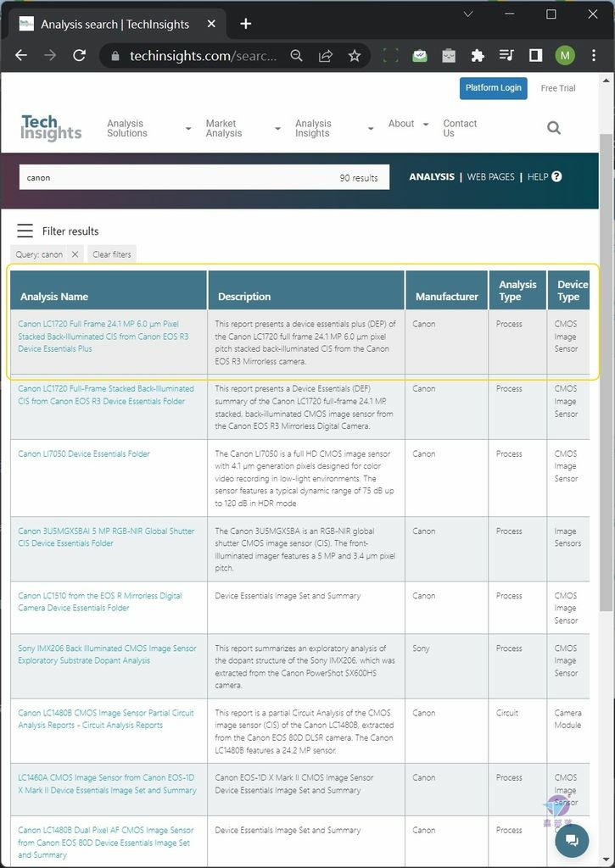615x868 pixels.
Task: Open Canon LC1480B Dual Pixel AF link
Action: 106,842
